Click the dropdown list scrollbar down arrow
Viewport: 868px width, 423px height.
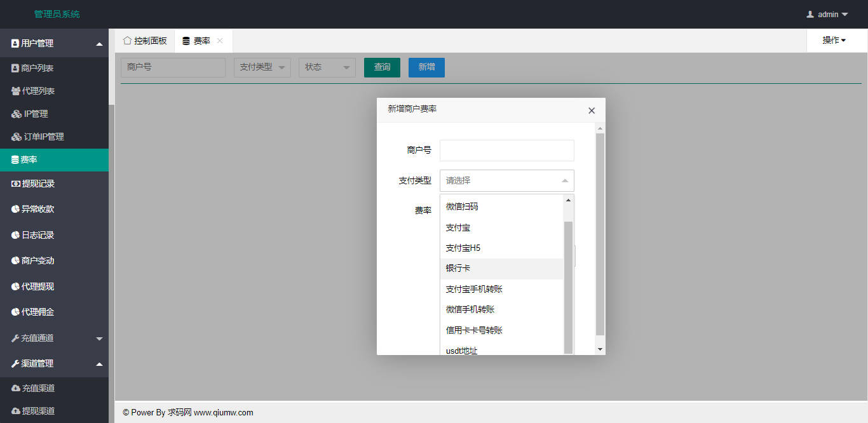(x=568, y=351)
